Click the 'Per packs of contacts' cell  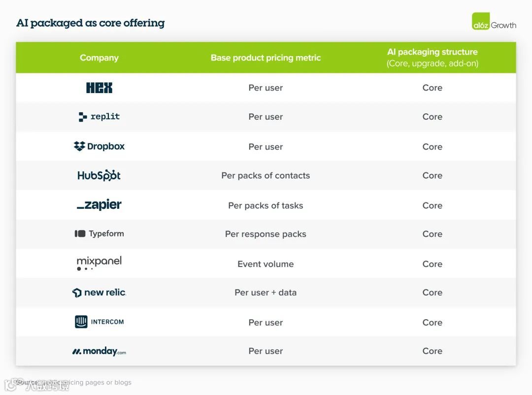[x=266, y=175]
